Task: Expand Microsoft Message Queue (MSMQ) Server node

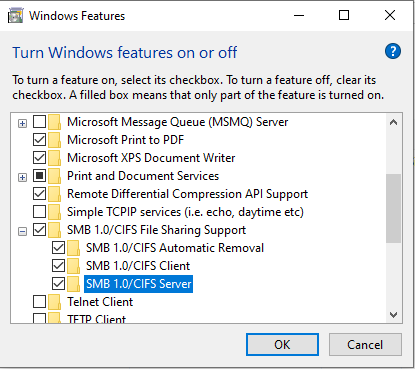Action: coord(22,124)
